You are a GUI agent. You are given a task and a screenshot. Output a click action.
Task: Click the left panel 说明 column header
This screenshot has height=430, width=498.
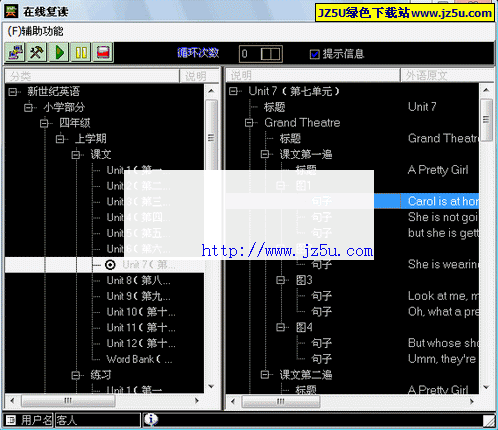pyautogui.click(x=199, y=76)
